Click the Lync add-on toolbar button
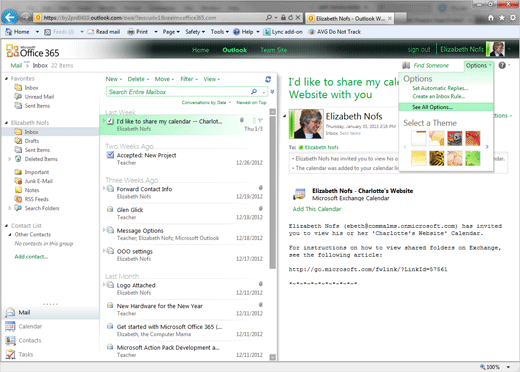The height and width of the screenshot is (372, 520). (283, 32)
